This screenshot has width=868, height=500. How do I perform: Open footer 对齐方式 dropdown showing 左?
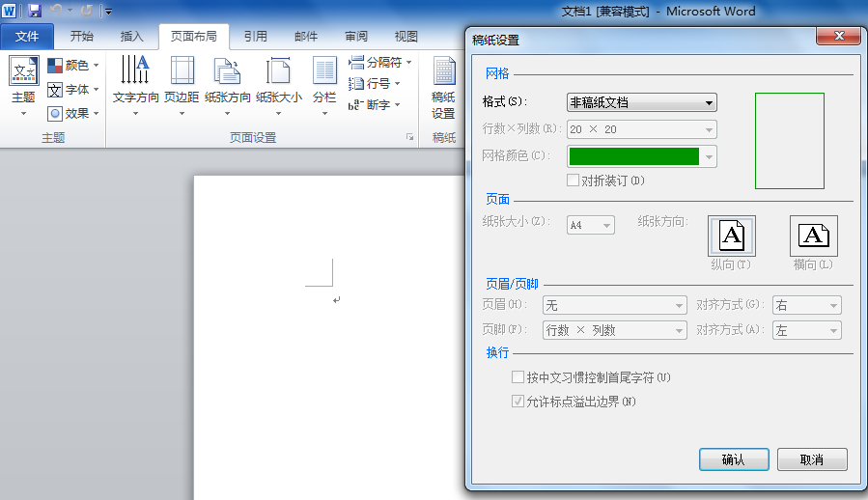(x=807, y=330)
